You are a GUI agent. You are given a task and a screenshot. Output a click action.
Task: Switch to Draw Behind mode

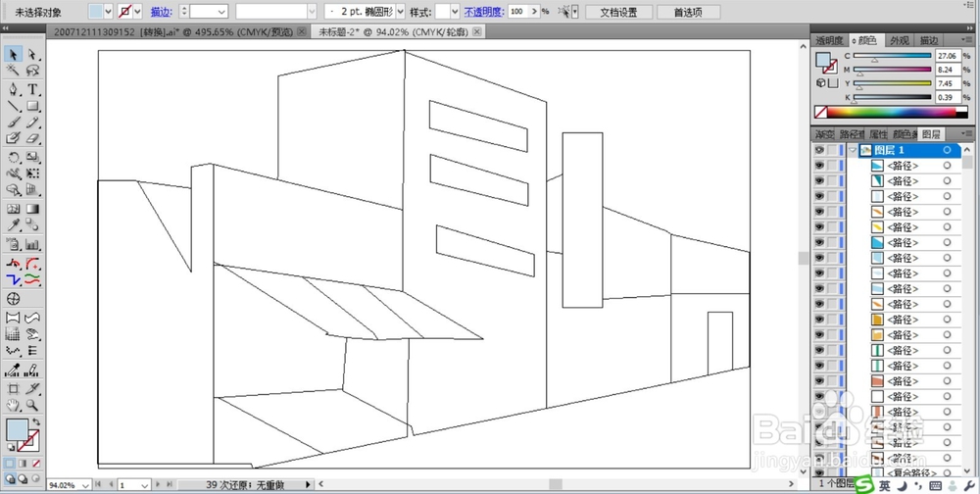tap(24, 479)
